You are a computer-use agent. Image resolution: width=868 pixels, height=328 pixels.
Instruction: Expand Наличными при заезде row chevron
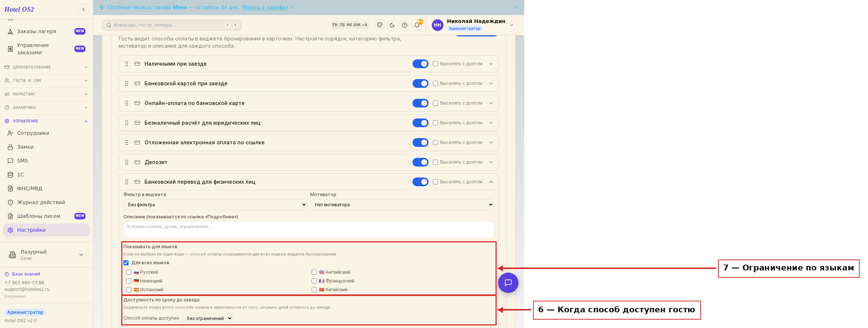pyautogui.click(x=491, y=64)
